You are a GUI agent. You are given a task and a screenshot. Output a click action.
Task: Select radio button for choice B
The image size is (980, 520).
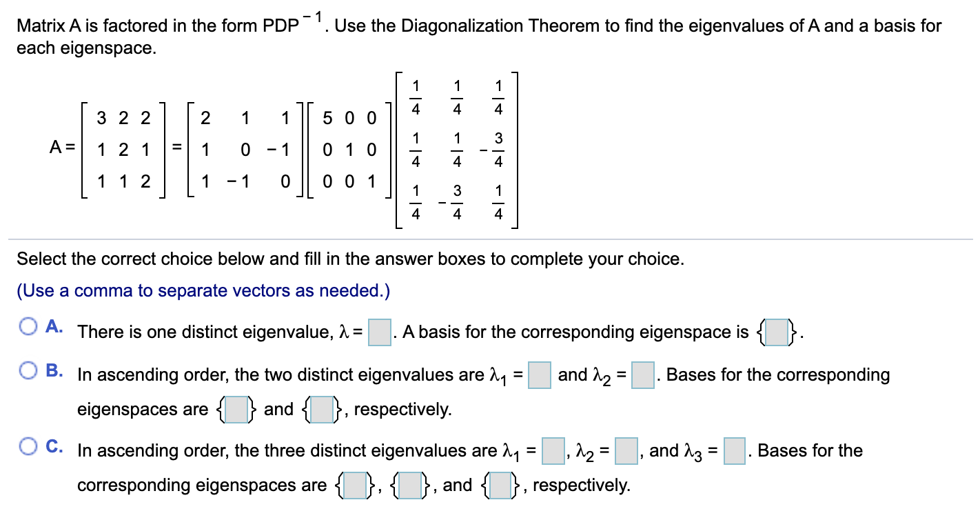click(28, 372)
